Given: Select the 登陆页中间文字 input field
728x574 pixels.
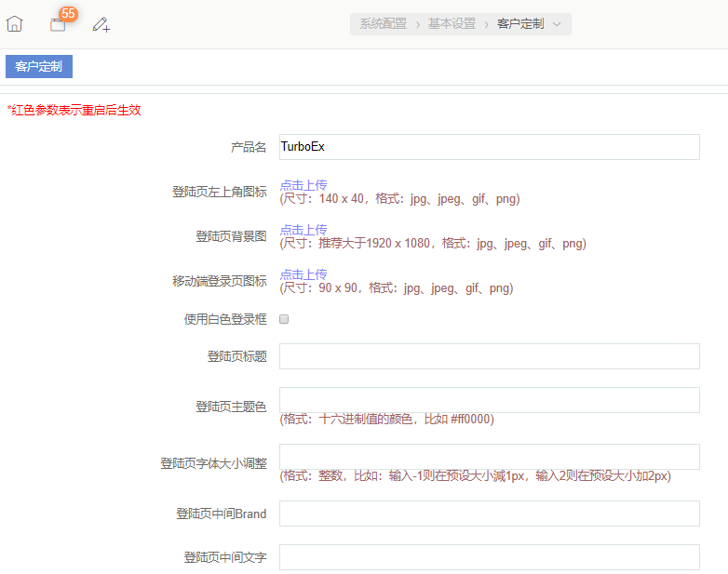Looking at the screenshot, I should pos(489,557).
